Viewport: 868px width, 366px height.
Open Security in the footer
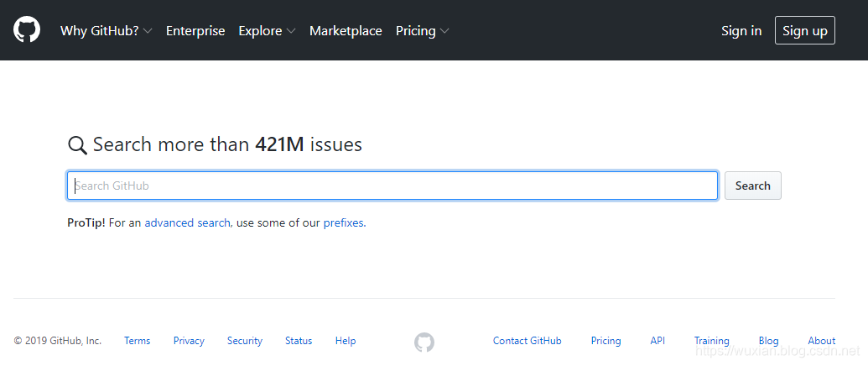click(245, 341)
